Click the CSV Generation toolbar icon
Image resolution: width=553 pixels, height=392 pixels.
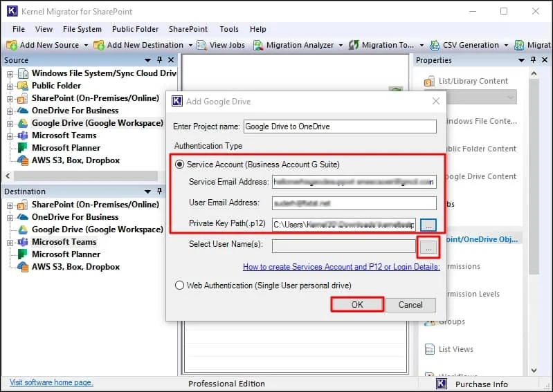click(x=435, y=45)
